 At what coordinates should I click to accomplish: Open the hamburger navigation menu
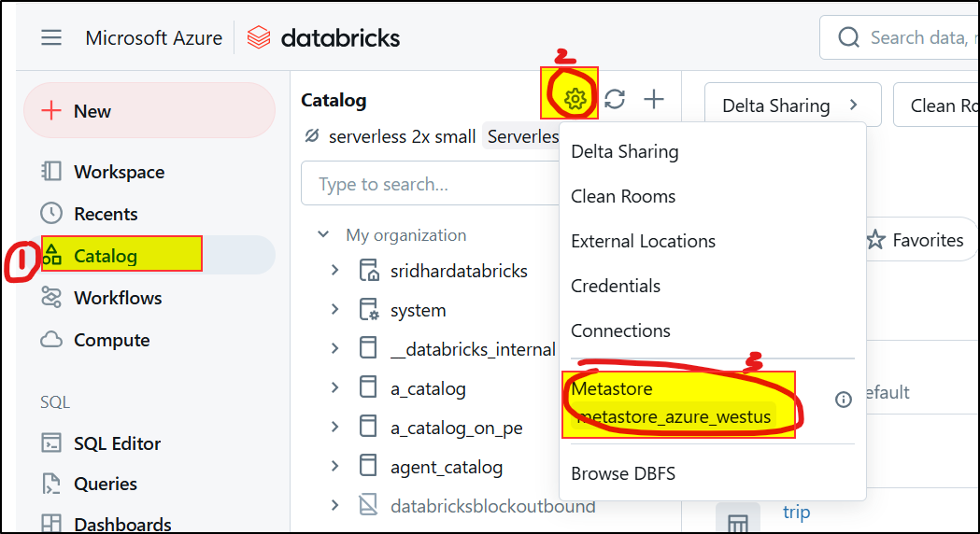(x=51, y=37)
